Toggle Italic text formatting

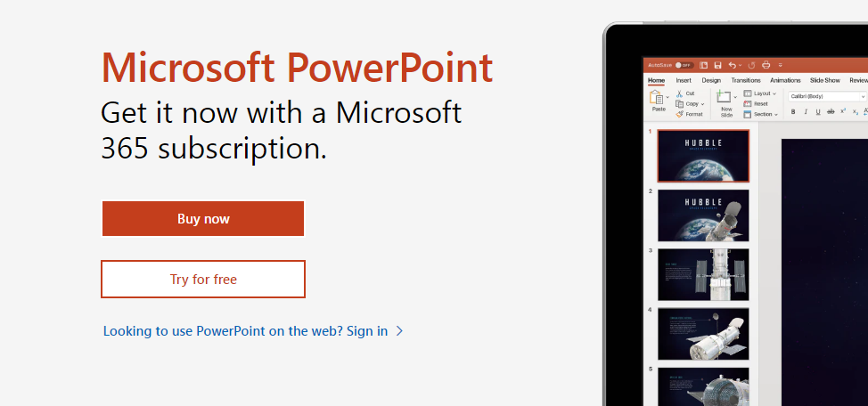[x=806, y=111]
